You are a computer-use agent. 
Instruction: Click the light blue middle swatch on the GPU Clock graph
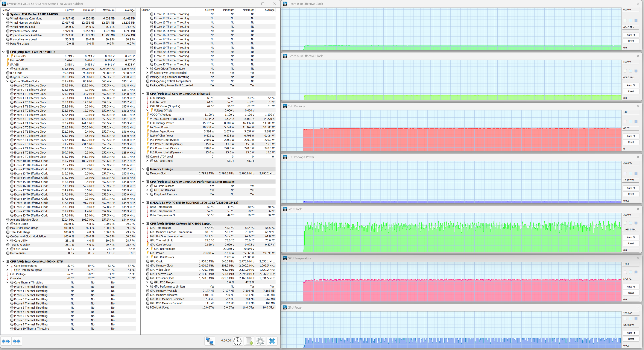tap(630, 223)
